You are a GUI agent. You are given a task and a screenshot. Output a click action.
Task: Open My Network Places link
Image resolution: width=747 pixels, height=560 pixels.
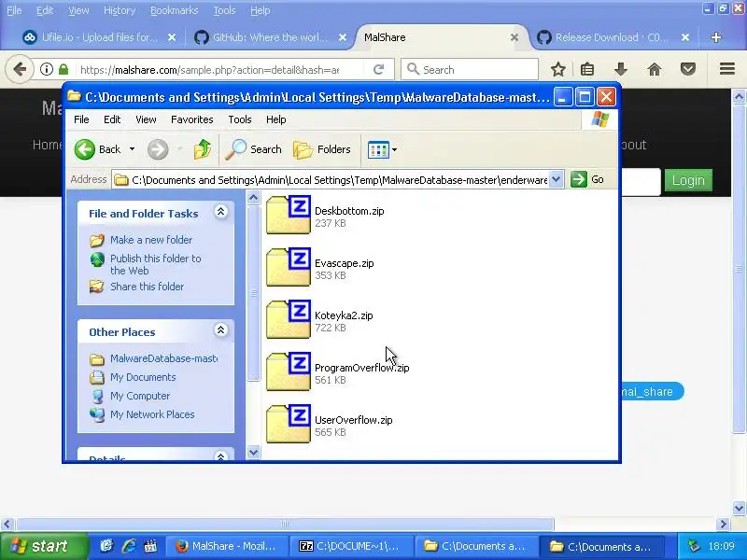tap(152, 414)
